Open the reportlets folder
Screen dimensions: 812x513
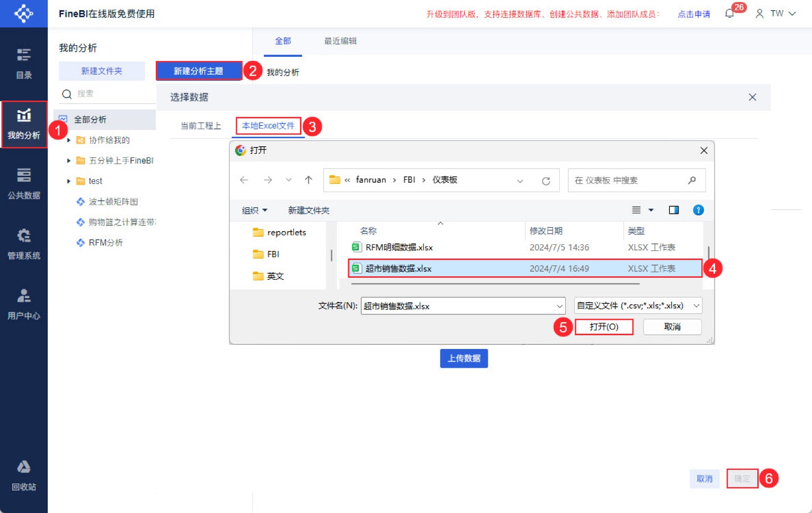[x=280, y=233]
